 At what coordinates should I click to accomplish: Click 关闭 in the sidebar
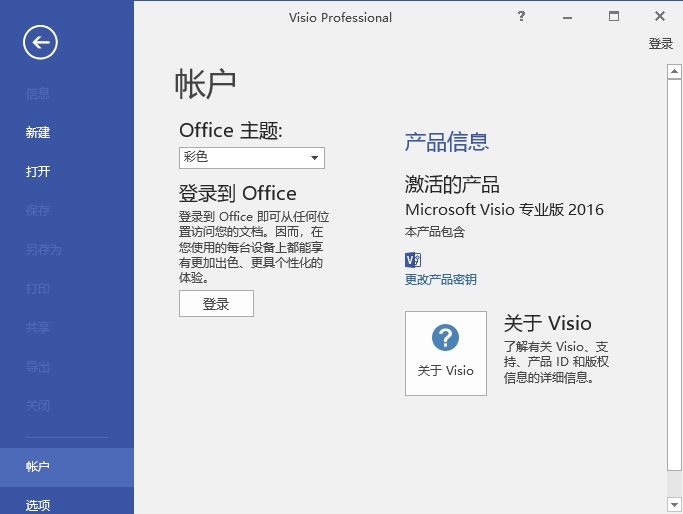(37, 406)
